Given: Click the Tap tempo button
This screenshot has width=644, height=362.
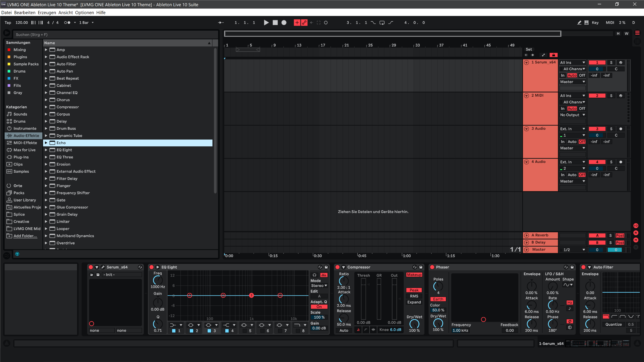Looking at the screenshot, I should click(x=8, y=23).
